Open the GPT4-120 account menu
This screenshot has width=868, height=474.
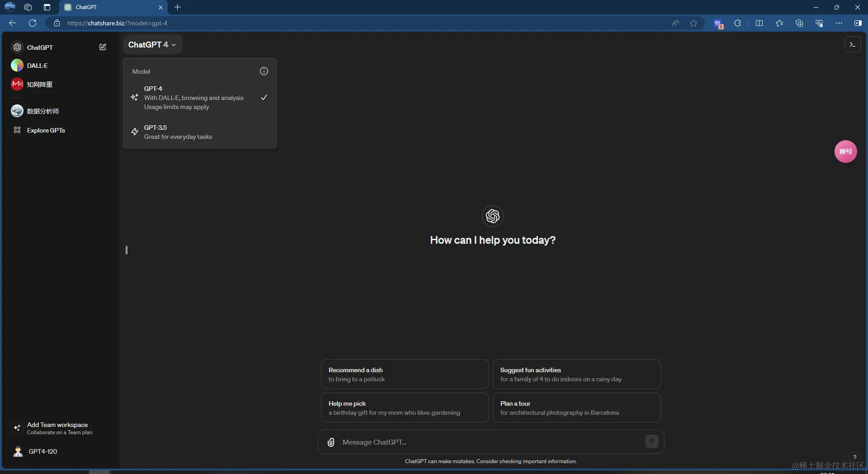(x=59, y=451)
